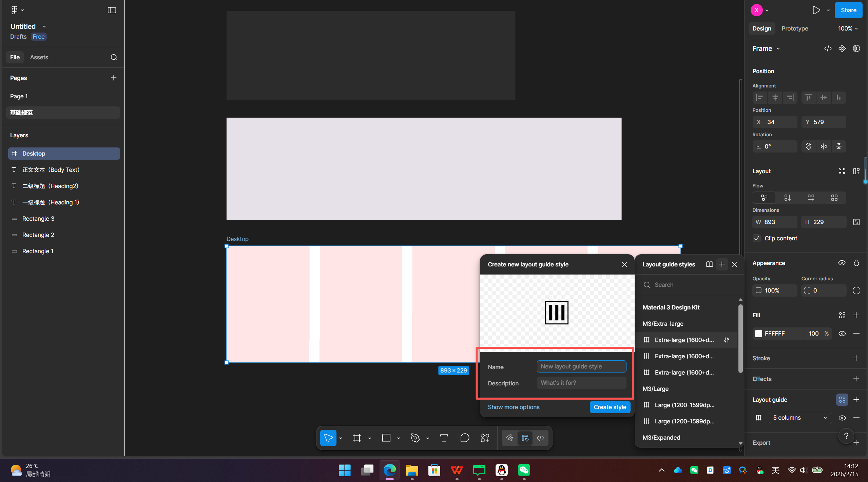Click the Show more options link

tap(513, 407)
